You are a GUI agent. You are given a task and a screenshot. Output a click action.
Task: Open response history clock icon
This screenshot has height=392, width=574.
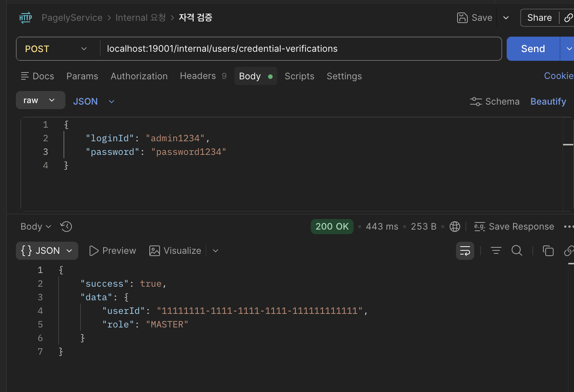(x=66, y=227)
